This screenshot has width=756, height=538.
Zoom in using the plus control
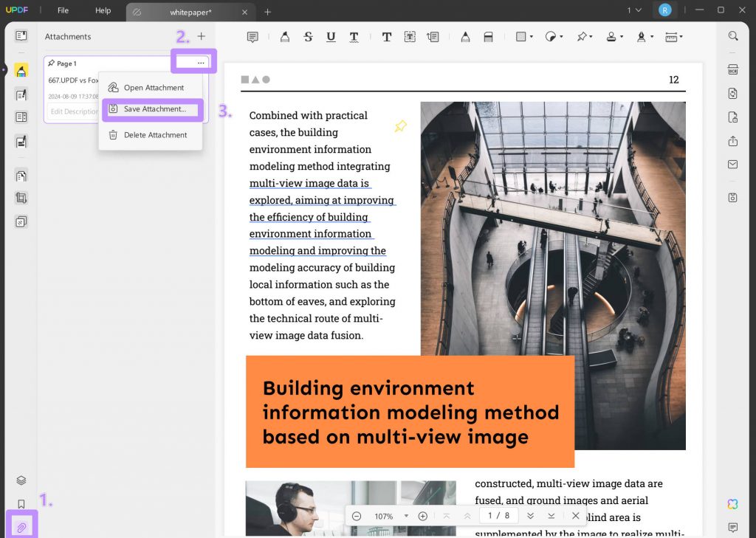coord(422,516)
